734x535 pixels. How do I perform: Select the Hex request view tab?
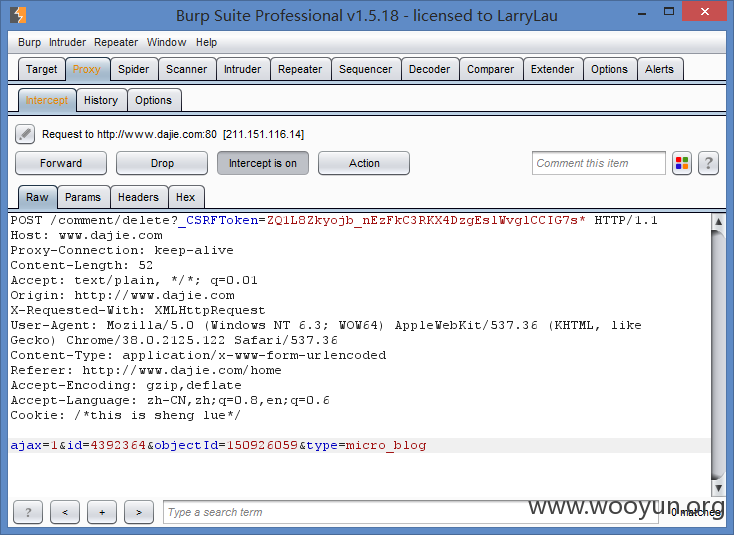pyautogui.click(x=186, y=197)
